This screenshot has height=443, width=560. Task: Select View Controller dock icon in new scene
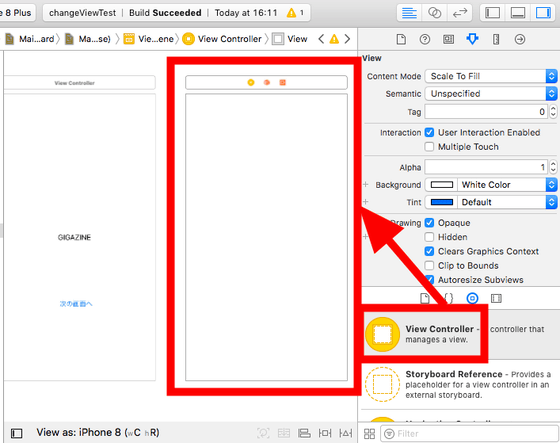tap(251, 83)
